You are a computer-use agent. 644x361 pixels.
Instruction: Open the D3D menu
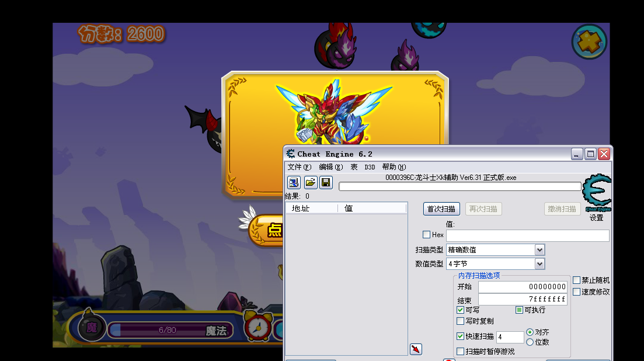click(x=370, y=167)
